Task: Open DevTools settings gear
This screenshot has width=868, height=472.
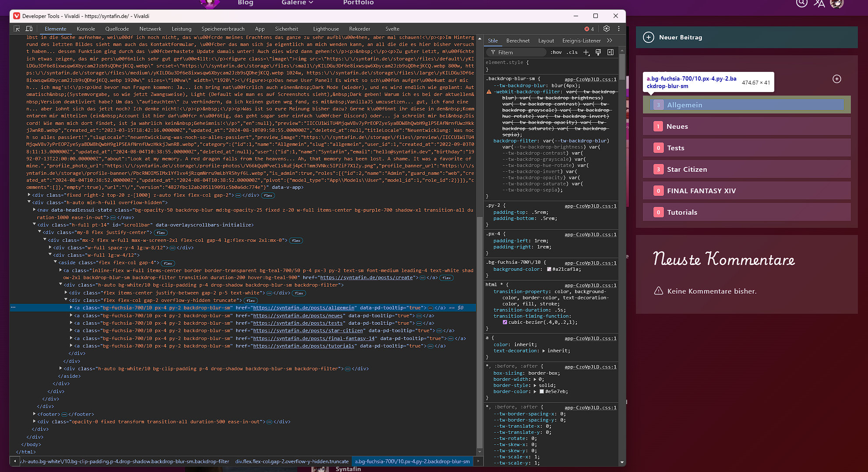Action: [x=606, y=29]
